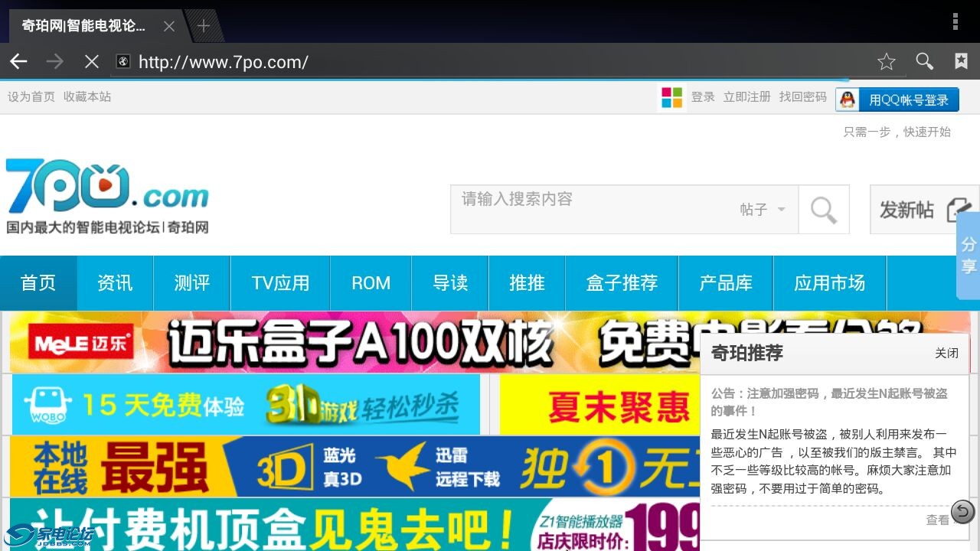
Task: Select 导读 in navigation bar
Action: (x=450, y=283)
